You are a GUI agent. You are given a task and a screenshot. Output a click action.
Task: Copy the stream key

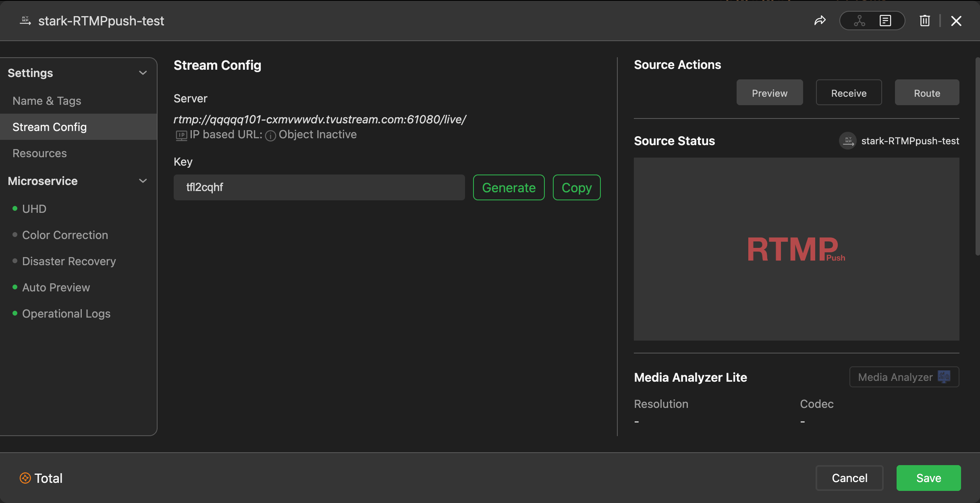click(577, 187)
